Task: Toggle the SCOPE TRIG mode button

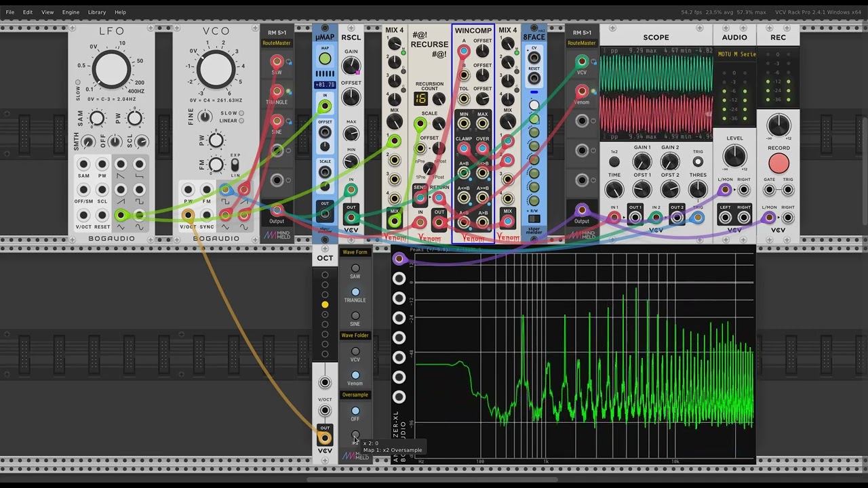Action: 698,162
